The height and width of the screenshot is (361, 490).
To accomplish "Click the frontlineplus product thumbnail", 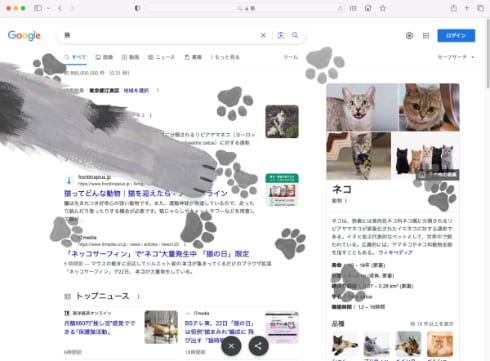I will (282, 190).
